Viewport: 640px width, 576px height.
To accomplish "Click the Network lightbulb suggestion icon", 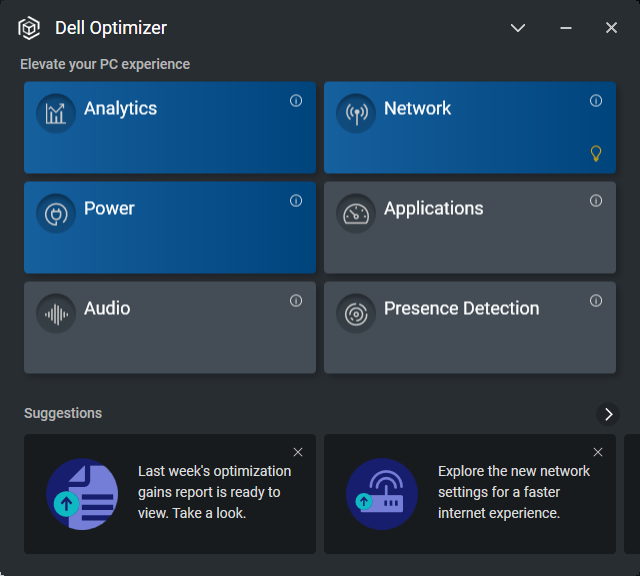I will (596, 153).
